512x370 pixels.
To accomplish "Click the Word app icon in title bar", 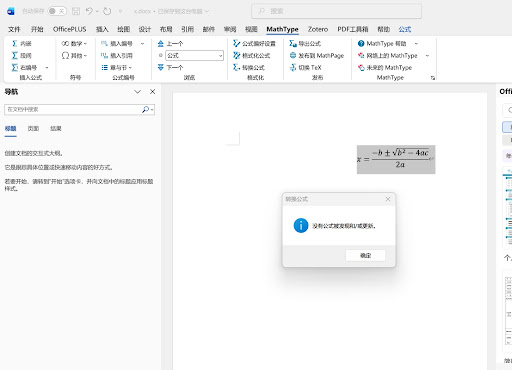I will point(11,11).
